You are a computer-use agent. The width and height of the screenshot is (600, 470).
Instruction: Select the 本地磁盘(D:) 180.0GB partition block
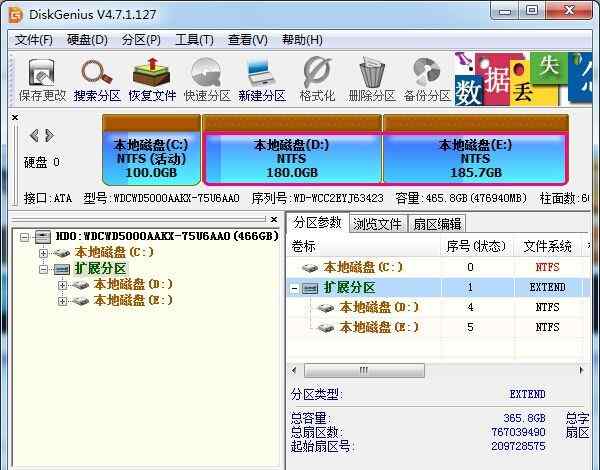click(291, 157)
